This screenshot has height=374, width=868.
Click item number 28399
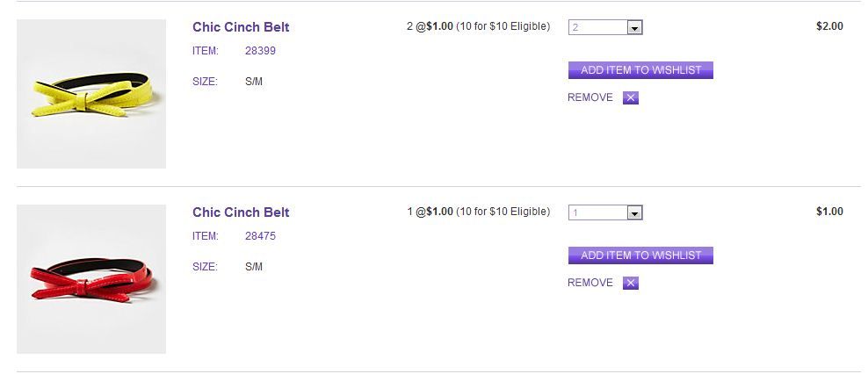pos(260,51)
